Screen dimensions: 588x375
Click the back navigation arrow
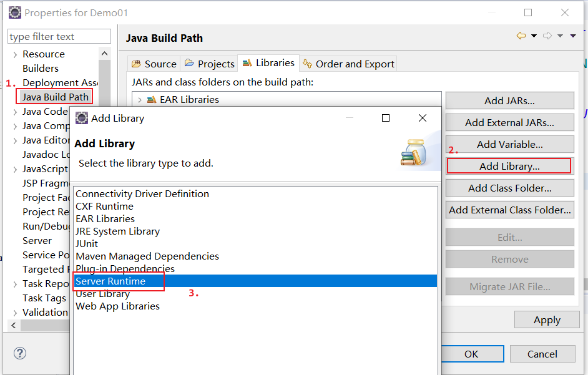pos(522,36)
